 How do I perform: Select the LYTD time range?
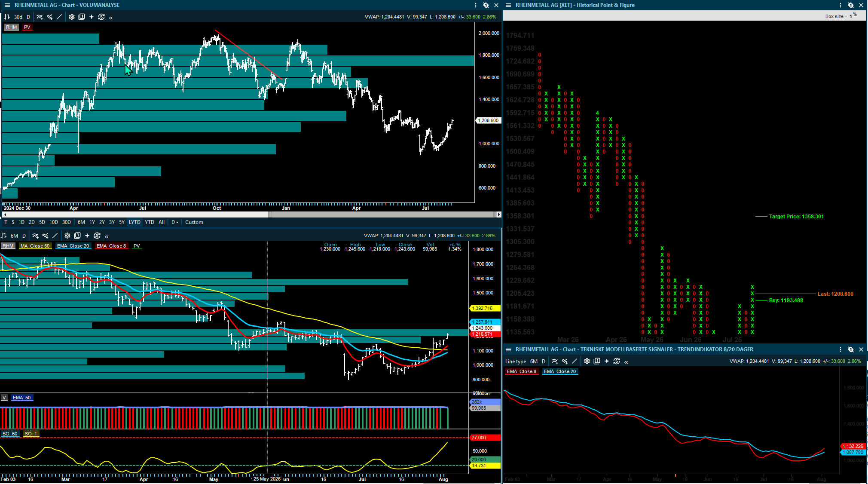click(134, 222)
